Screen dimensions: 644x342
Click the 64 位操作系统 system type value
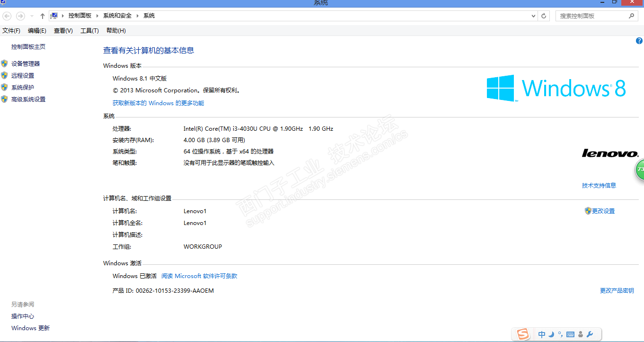click(x=229, y=151)
